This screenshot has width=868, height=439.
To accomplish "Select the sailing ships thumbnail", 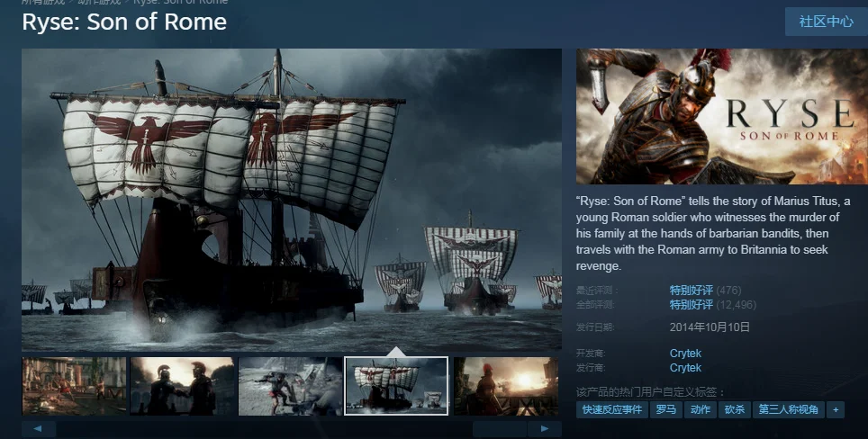I will (396, 386).
